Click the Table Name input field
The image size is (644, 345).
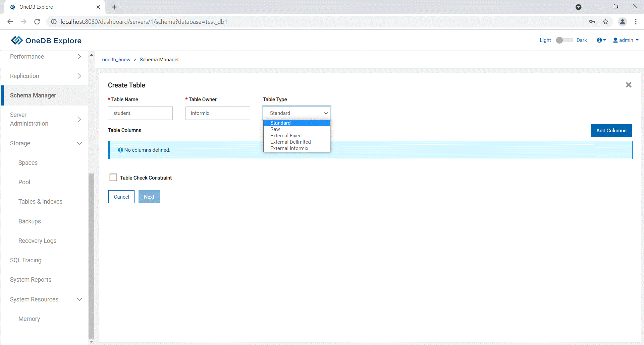click(x=140, y=113)
